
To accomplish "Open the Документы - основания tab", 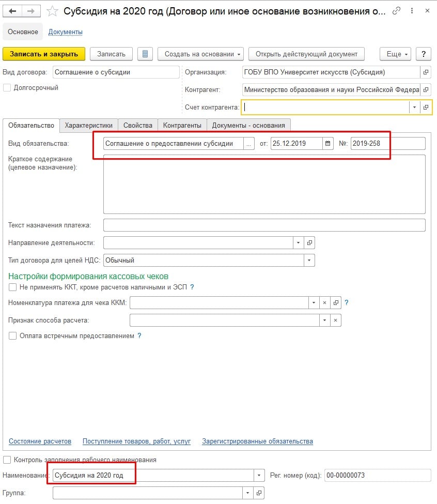I will [248, 125].
